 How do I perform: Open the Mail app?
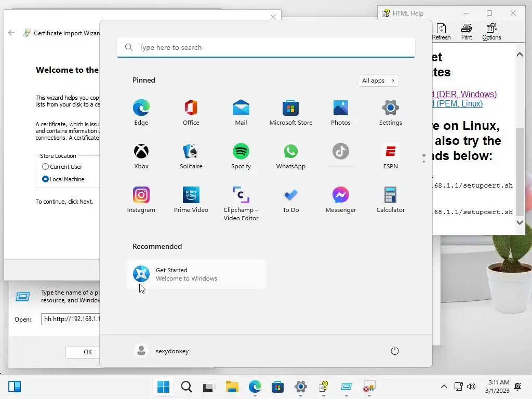pos(241,112)
